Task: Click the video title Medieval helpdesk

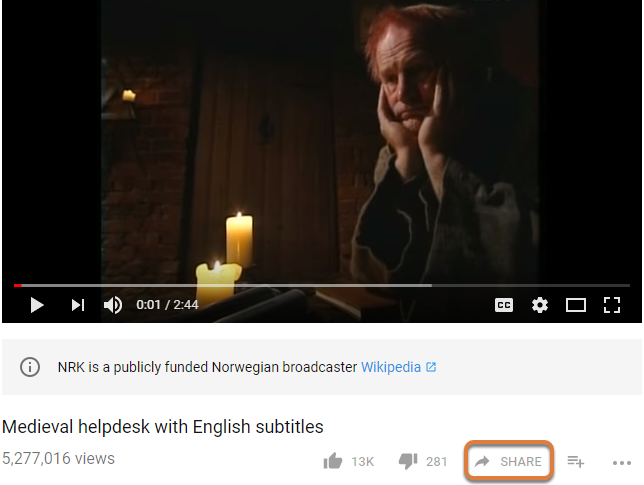Action: coord(163,427)
